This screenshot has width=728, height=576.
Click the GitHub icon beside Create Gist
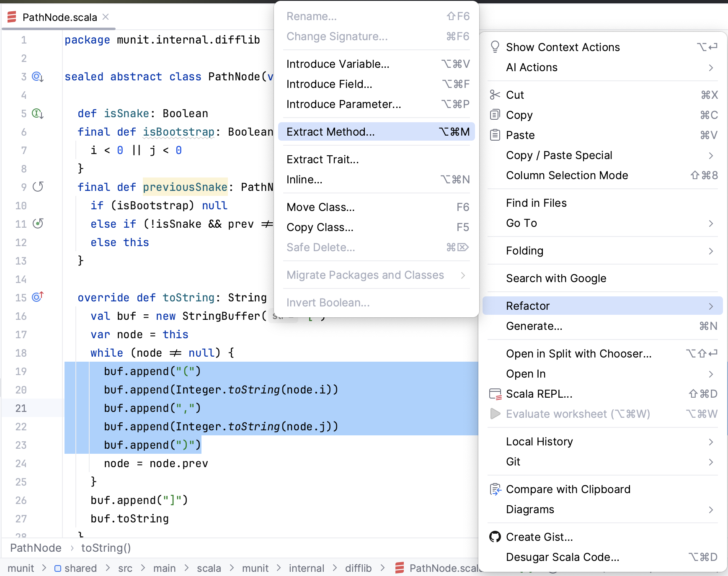(x=495, y=537)
